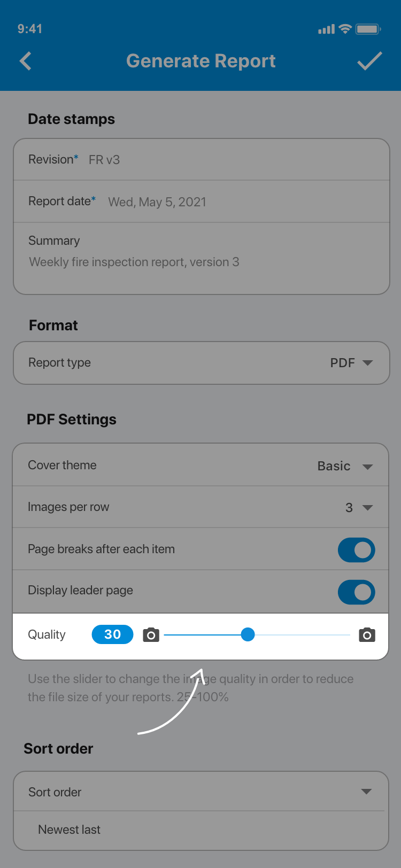401x868 pixels.
Task: Tap the Wi-Fi status icon
Action: 345,29
